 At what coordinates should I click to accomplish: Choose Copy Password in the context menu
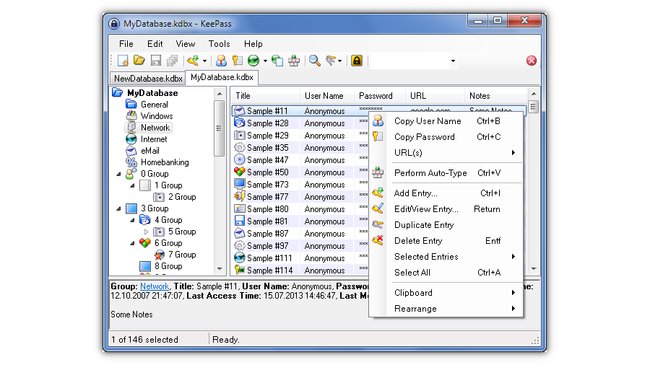tap(446, 137)
